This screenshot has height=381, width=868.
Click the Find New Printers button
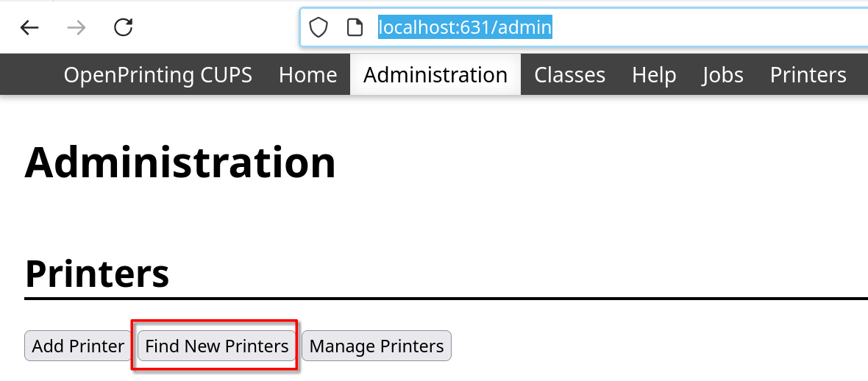(217, 346)
